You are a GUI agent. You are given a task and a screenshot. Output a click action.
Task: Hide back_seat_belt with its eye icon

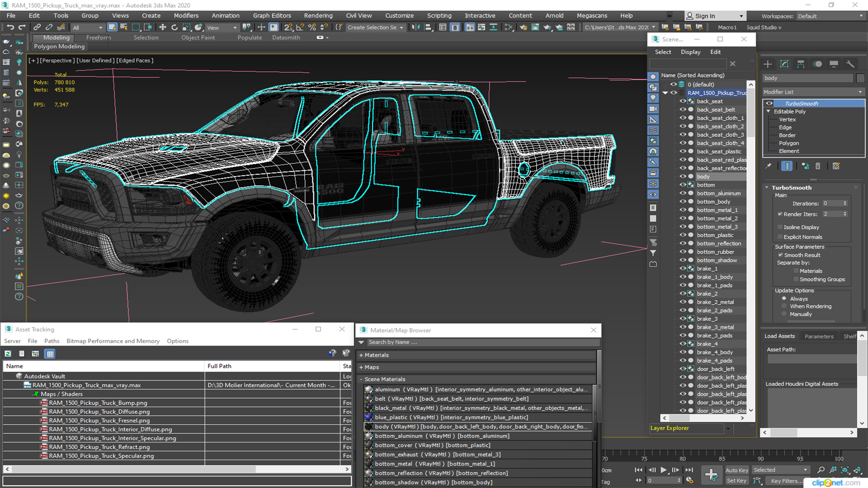683,109
